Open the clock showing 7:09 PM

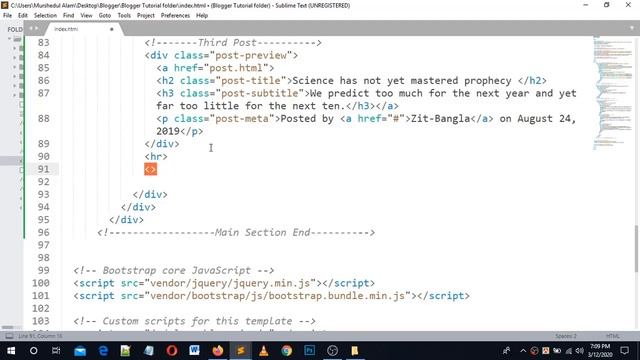600,351
